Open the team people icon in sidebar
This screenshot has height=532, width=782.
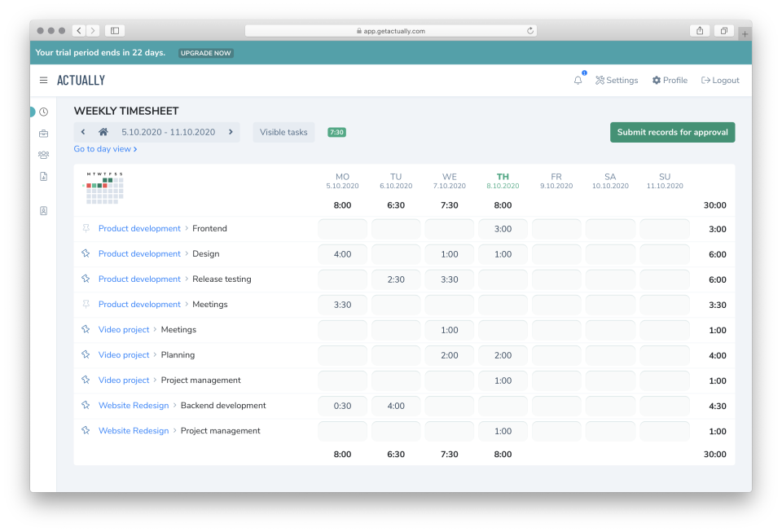click(44, 155)
